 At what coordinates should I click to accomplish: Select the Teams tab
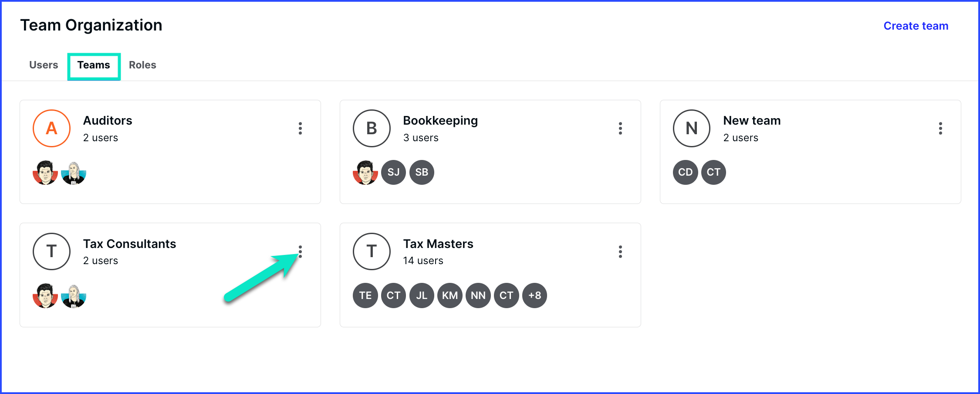click(94, 65)
